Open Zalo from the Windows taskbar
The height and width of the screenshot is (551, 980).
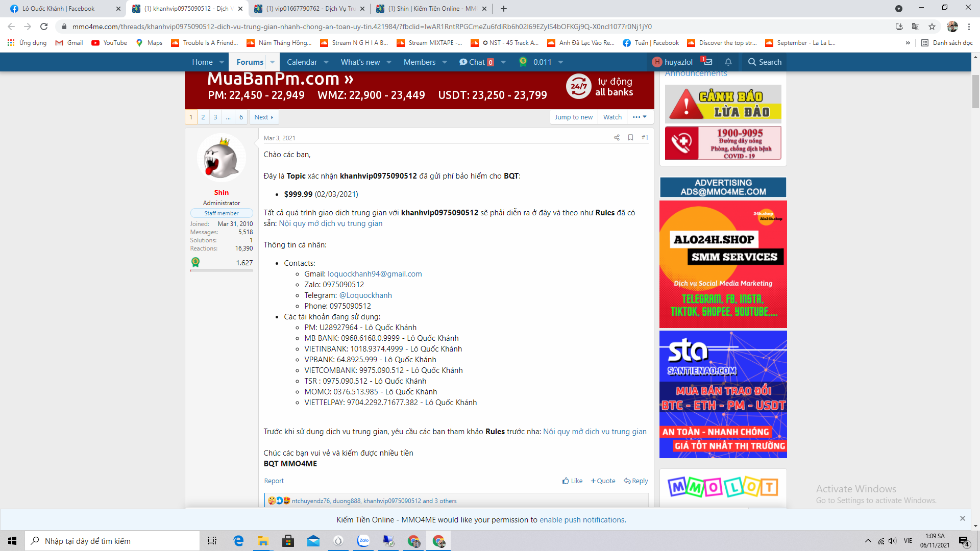pos(363,541)
